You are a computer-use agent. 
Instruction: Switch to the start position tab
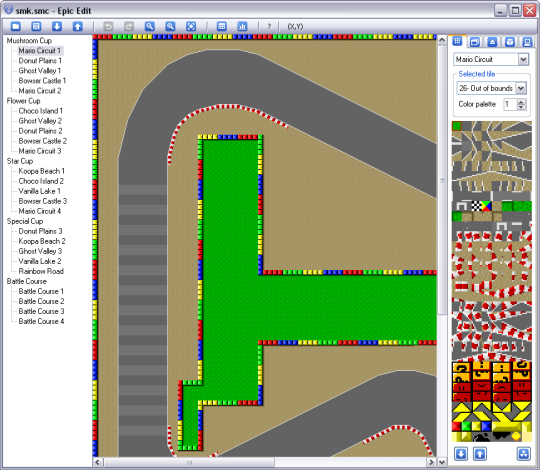[x=492, y=42]
